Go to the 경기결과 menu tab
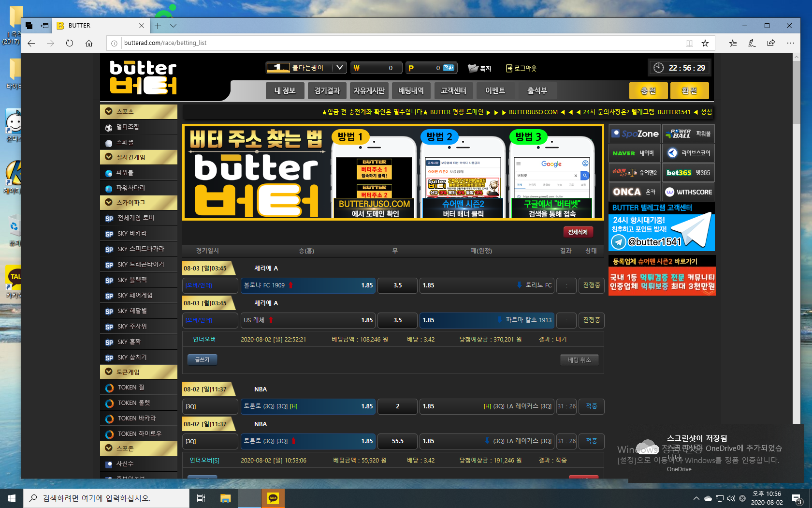Image resolution: width=812 pixels, height=508 pixels. pos(327,90)
